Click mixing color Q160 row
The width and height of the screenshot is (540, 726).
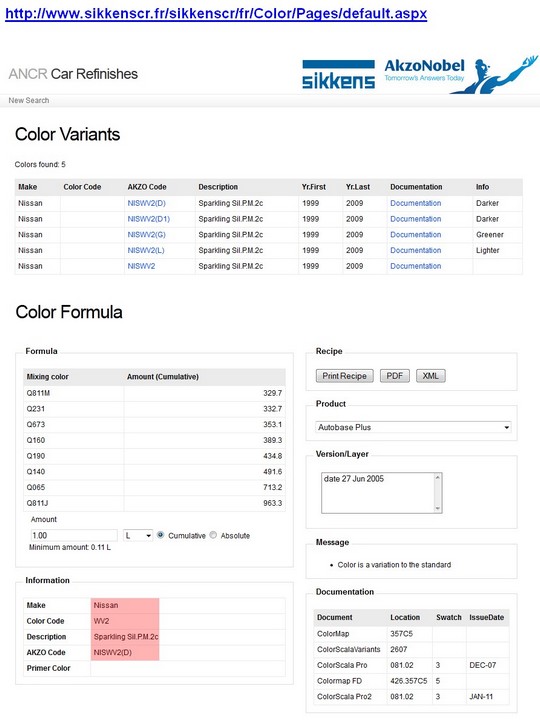click(x=154, y=440)
